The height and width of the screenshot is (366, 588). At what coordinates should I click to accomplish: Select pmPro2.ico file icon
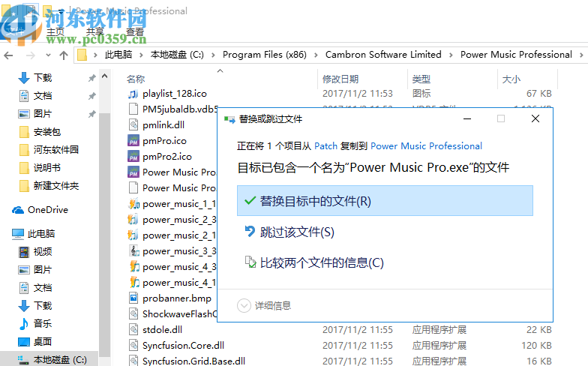pyautogui.click(x=133, y=156)
